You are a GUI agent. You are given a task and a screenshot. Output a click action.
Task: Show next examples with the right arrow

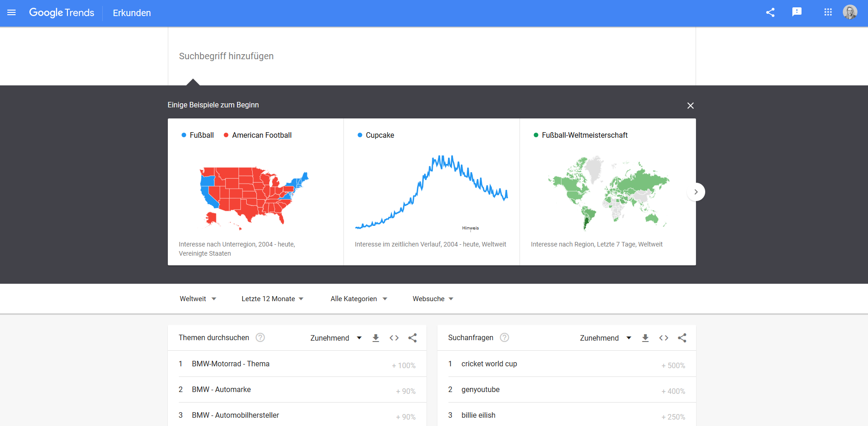coord(696,192)
